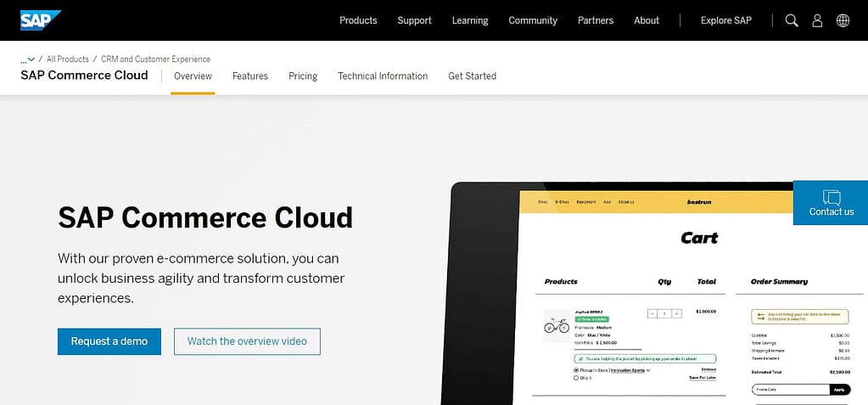
Task: Click the cart mockup image
Action: (x=654, y=294)
